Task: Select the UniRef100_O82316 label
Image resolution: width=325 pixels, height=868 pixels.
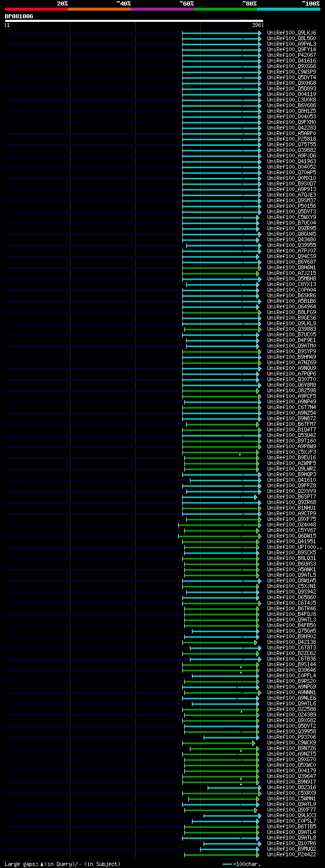Action: (x=291, y=787)
